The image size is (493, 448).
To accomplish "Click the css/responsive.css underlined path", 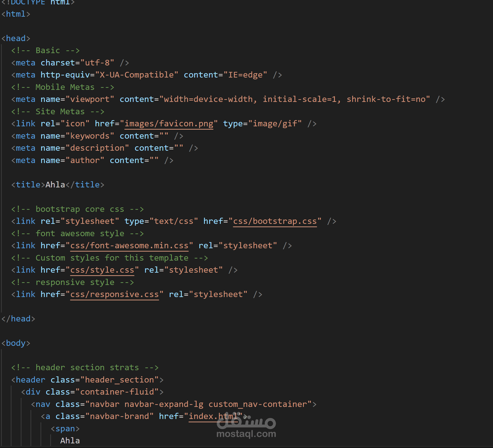I will click(x=114, y=294).
